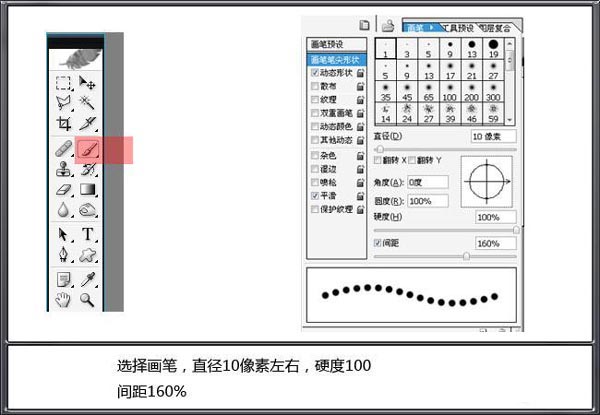Open the 画笔预设 section

point(336,44)
